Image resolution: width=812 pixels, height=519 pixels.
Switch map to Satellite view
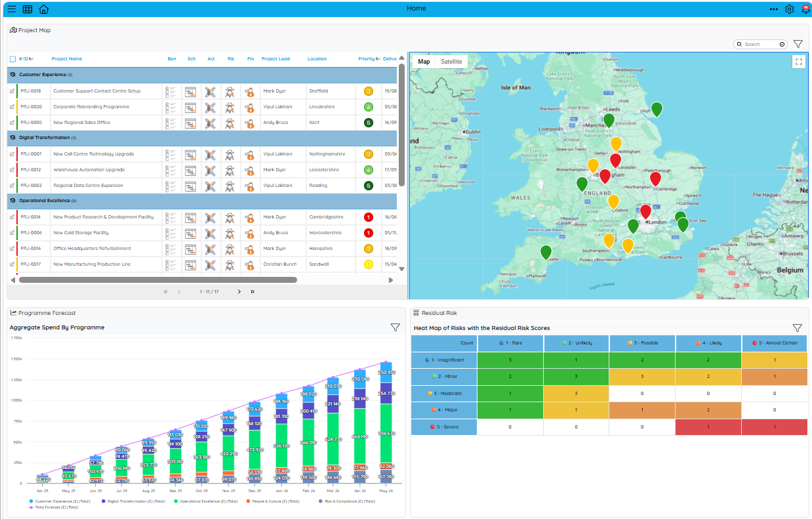coord(451,62)
